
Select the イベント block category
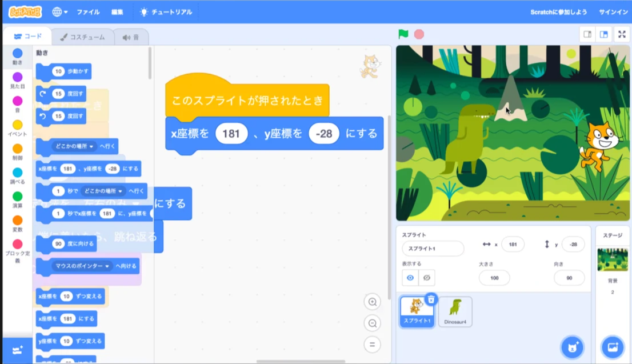(17, 128)
